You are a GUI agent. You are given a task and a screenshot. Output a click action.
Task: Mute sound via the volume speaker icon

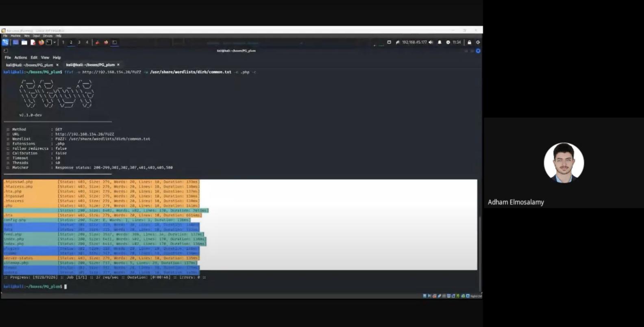[x=431, y=42]
